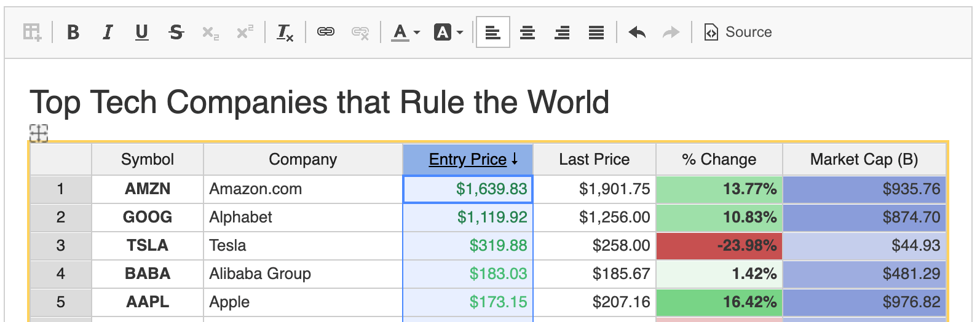Select the Alphabet company cell
The width and height of the screenshot is (980, 322).
pos(303,218)
